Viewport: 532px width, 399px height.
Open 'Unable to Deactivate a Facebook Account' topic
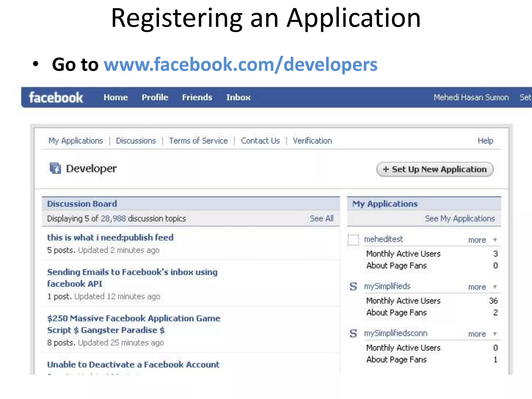pyautogui.click(x=133, y=364)
